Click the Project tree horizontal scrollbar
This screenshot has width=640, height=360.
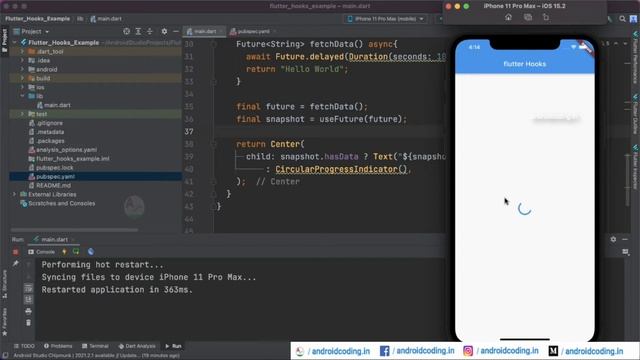(74, 230)
